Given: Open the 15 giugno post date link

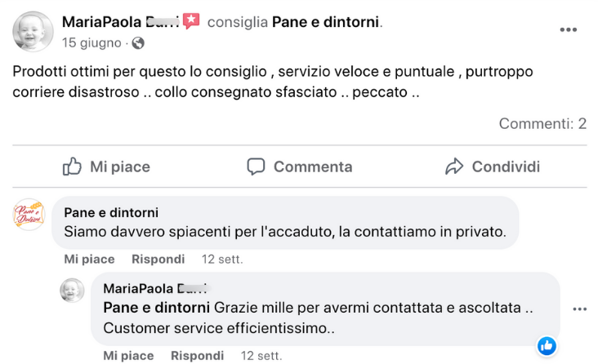Looking at the screenshot, I should [x=91, y=42].
